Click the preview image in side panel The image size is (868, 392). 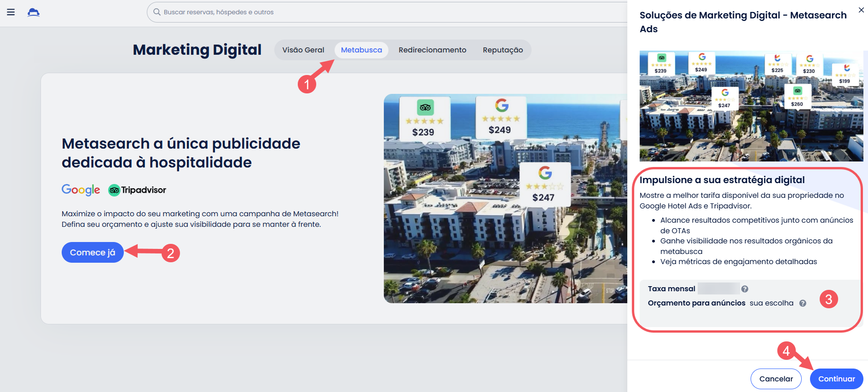751,106
